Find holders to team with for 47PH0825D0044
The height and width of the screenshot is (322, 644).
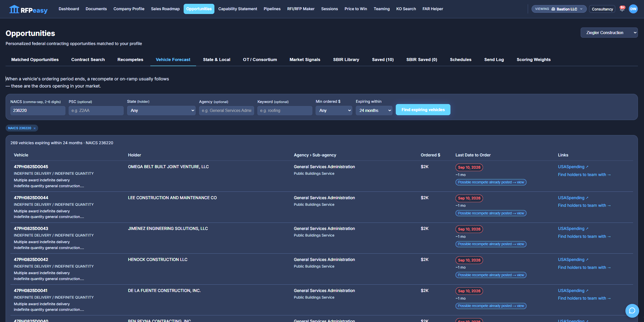click(584, 205)
